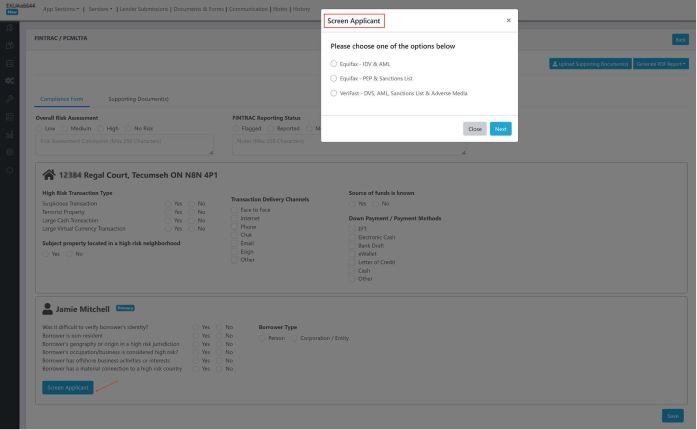Choose Equifax - PEP & Sanctions List
The height and width of the screenshot is (430, 697).
pos(333,77)
